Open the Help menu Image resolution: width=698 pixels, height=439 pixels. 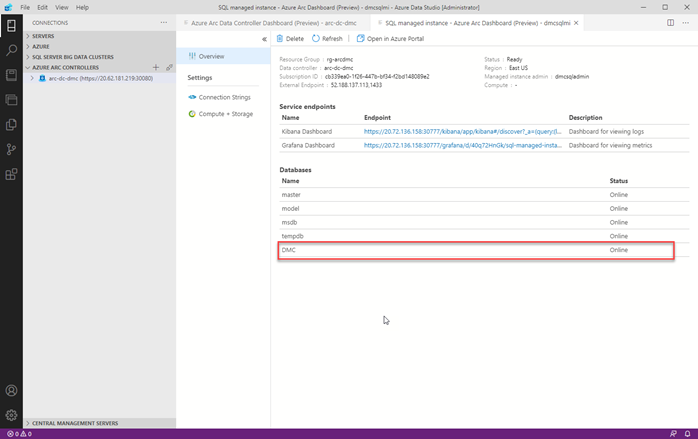(82, 7)
